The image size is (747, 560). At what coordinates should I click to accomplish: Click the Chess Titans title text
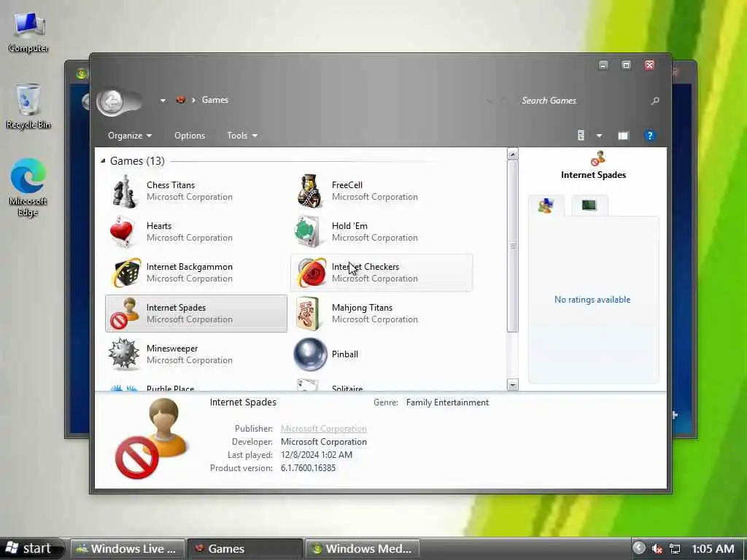click(171, 185)
